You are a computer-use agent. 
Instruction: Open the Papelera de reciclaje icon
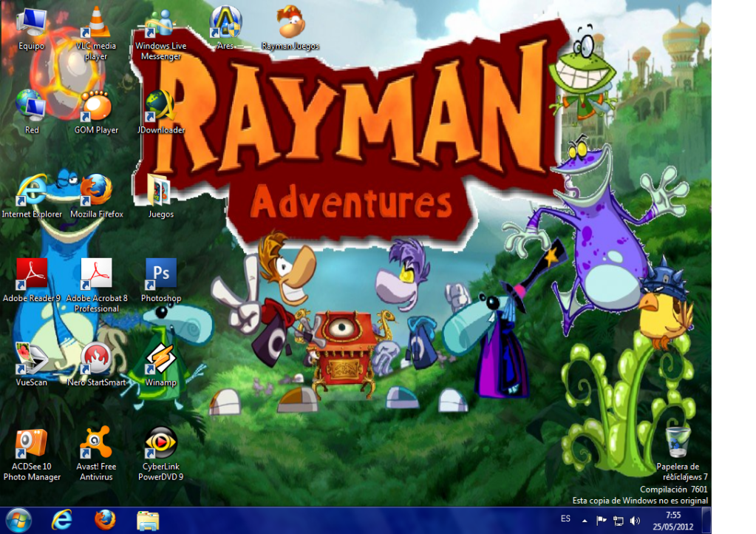point(678,453)
